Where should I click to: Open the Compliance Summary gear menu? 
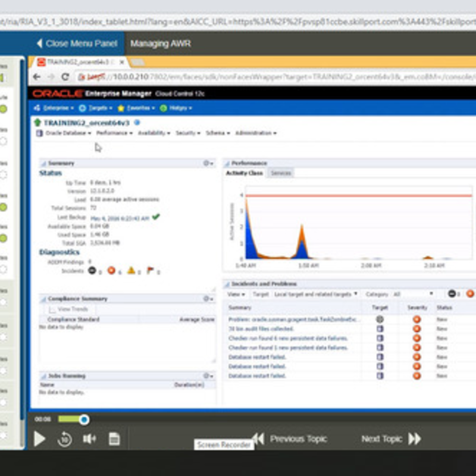pyautogui.click(x=208, y=299)
